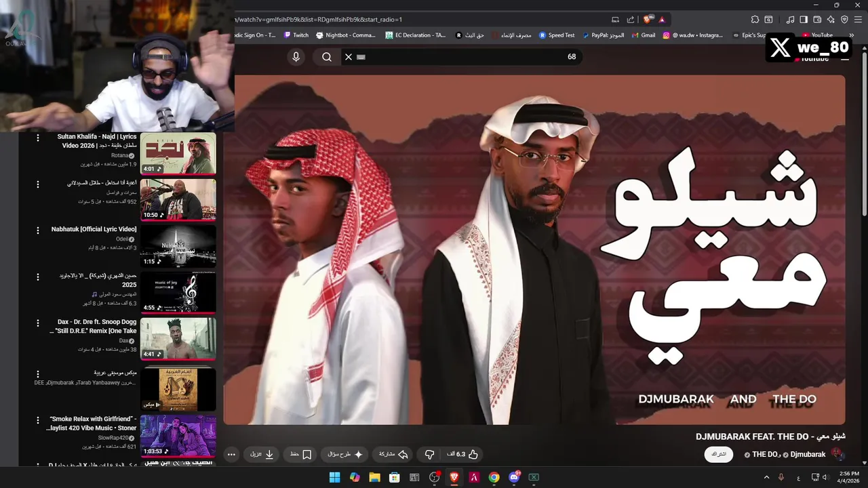The image size is (868, 488).
Task: Open the music of joy 4:55 thumbnail
Action: click(x=178, y=293)
